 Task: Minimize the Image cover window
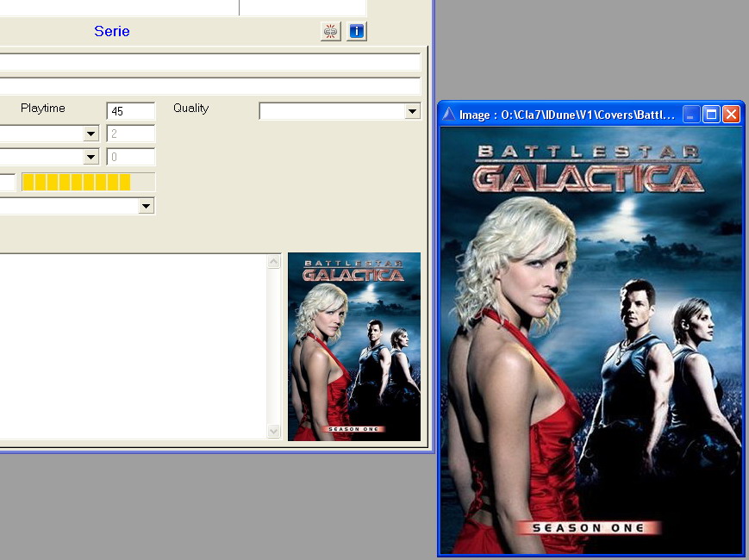[x=691, y=115]
